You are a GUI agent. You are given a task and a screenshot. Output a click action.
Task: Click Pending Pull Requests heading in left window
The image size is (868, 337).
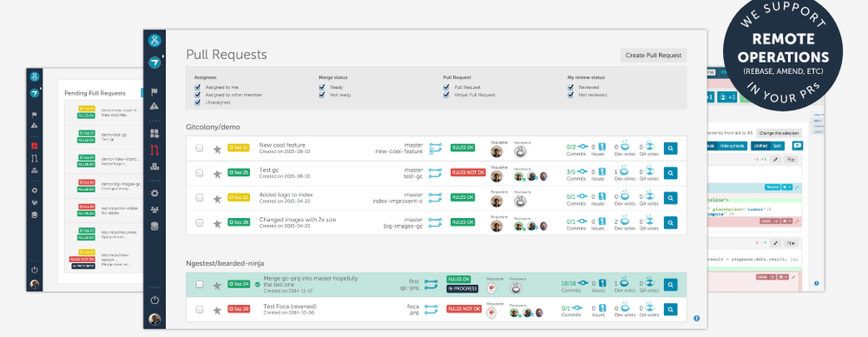pyautogui.click(x=95, y=93)
